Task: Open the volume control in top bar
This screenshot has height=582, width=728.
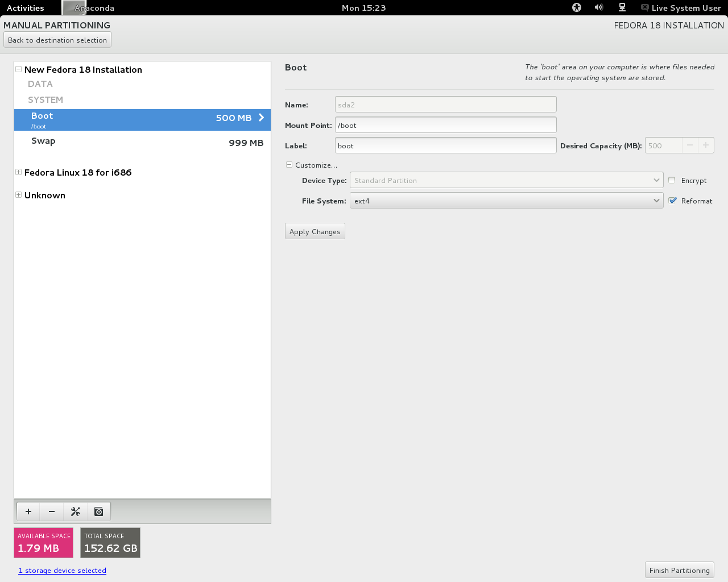Action: (x=599, y=7)
